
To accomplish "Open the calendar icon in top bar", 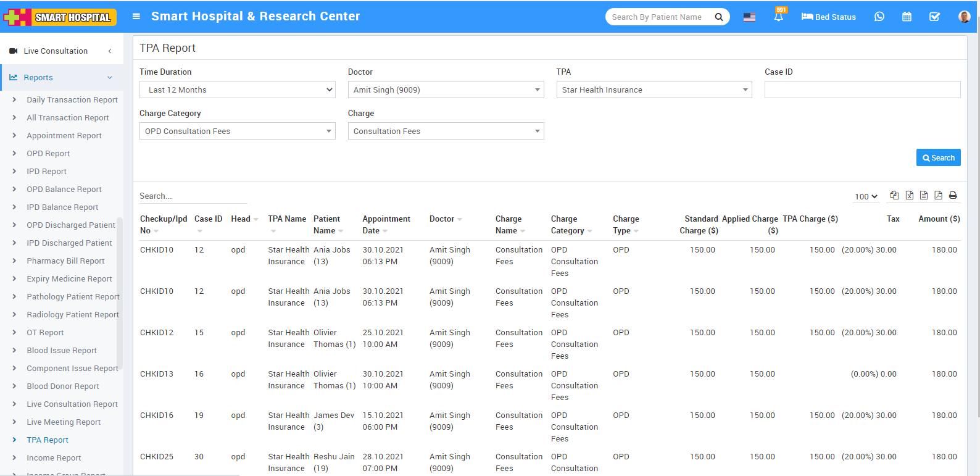I will click(x=907, y=17).
